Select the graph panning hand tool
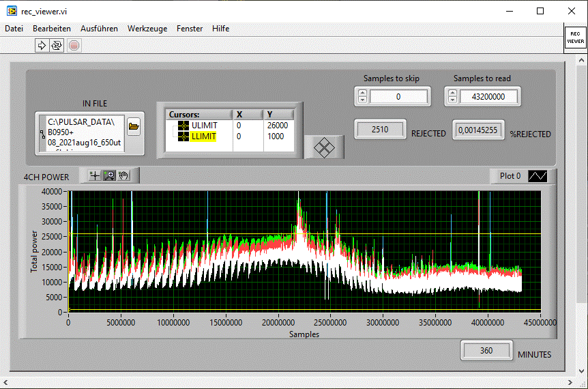588x389 pixels. pyautogui.click(x=123, y=175)
